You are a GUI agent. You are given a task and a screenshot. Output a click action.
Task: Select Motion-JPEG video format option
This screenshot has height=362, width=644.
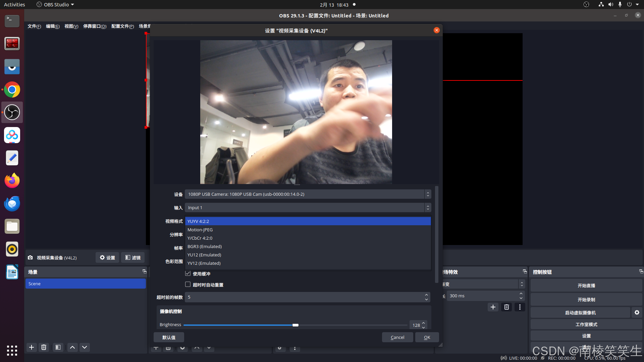[200, 230]
